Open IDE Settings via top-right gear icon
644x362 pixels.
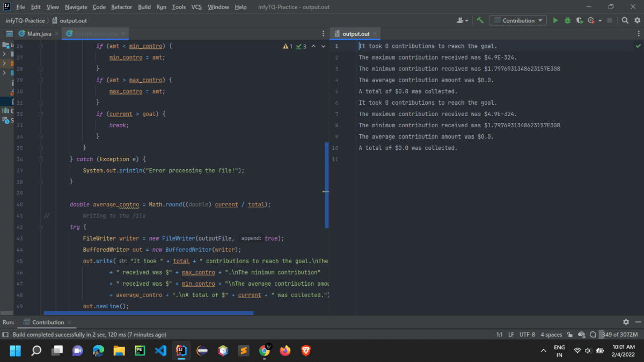click(x=637, y=20)
